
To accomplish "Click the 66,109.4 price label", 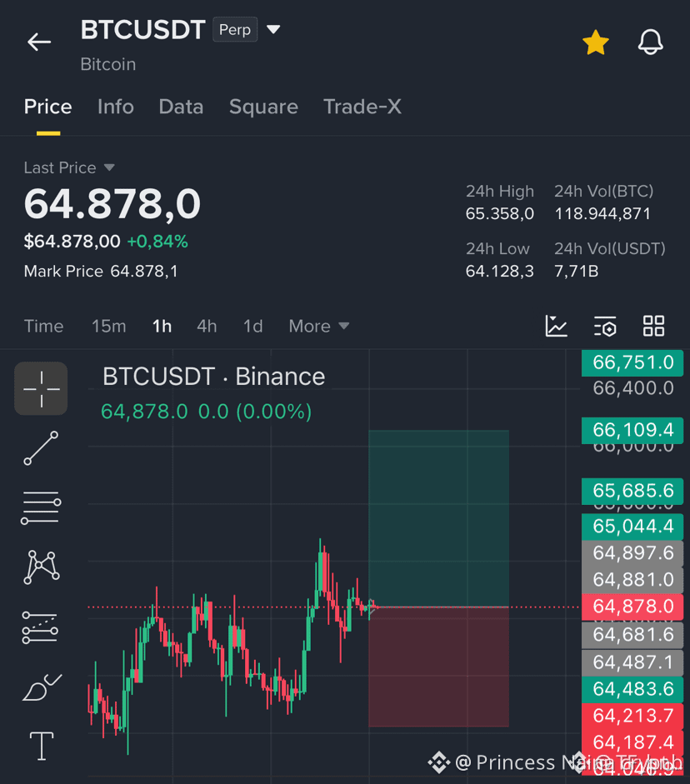I will click(632, 430).
